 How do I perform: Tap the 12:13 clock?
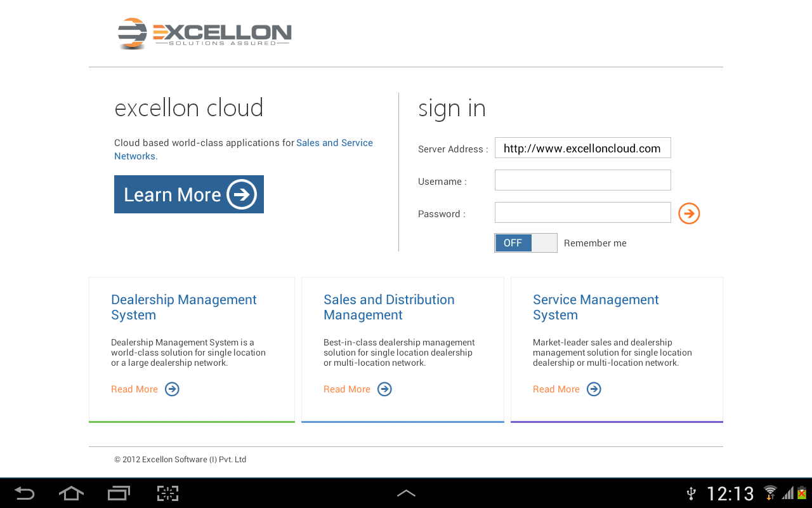coord(730,493)
